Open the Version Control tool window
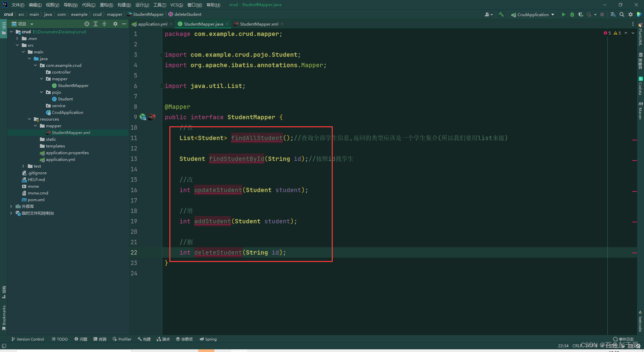Image resolution: width=644 pixels, height=352 pixels. pyautogui.click(x=28, y=339)
